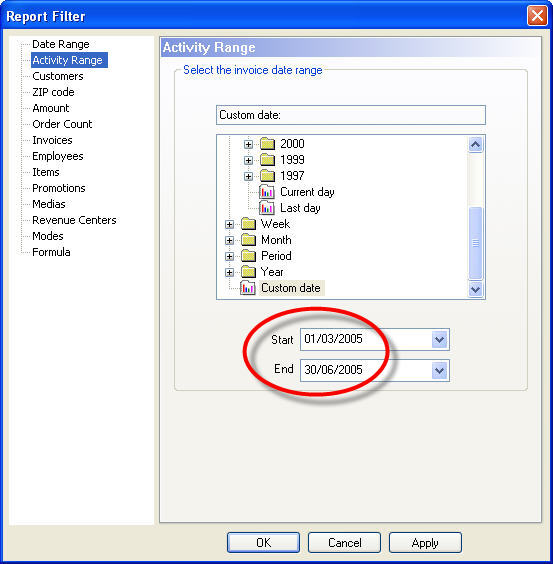
Task: Go to the Date Range section
Action: [x=61, y=44]
